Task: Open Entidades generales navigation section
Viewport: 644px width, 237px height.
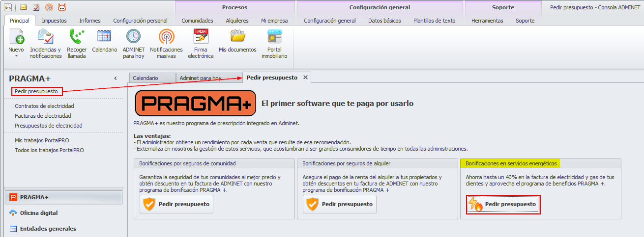Action: pyautogui.click(x=63, y=229)
